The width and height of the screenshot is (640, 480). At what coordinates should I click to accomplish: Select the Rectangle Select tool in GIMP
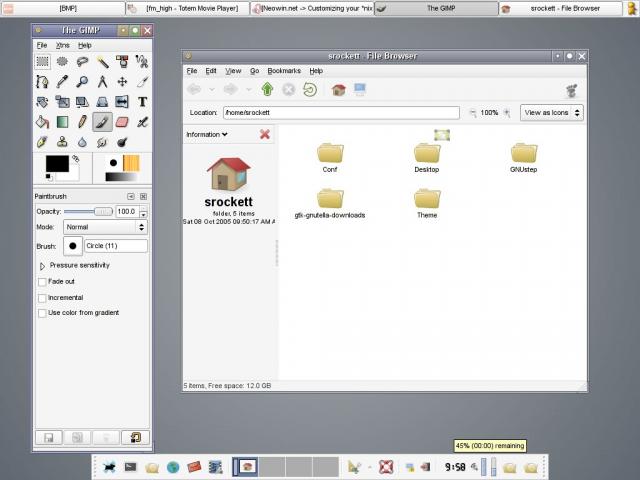point(42,62)
